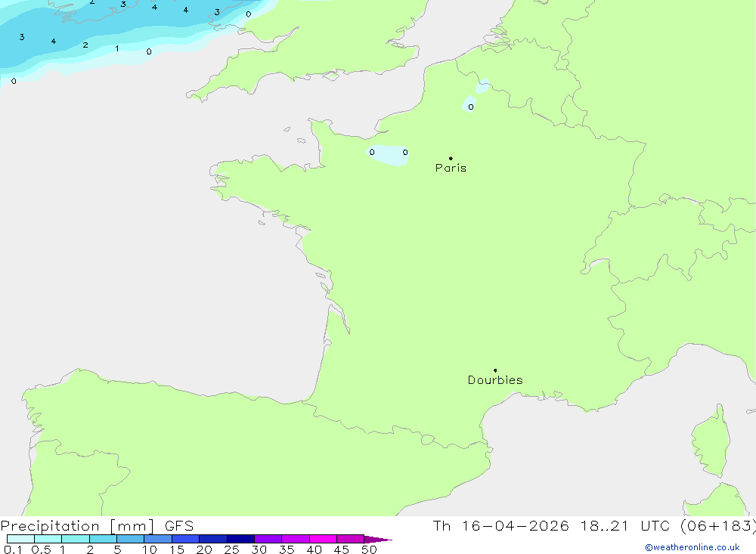The image size is (756, 554).
Task: Pick the 20–25 mm dark blue swatch
Action: point(213,539)
